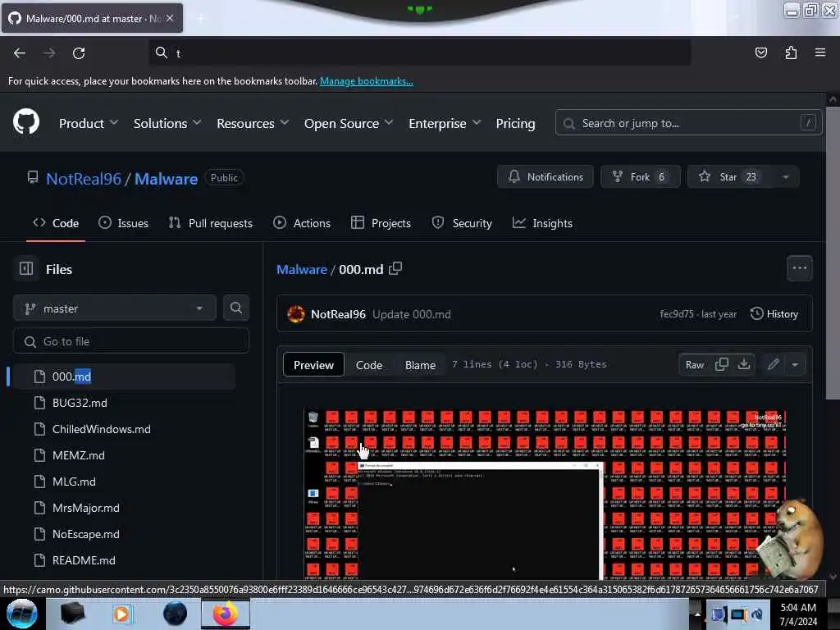
Task: Open the Star lists dropdown arrow
Action: (785, 177)
